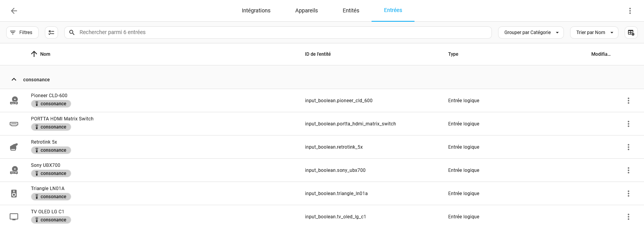Click Entrée logique type in TV OLED LG C1 row
The image size is (644, 228).
464,217
